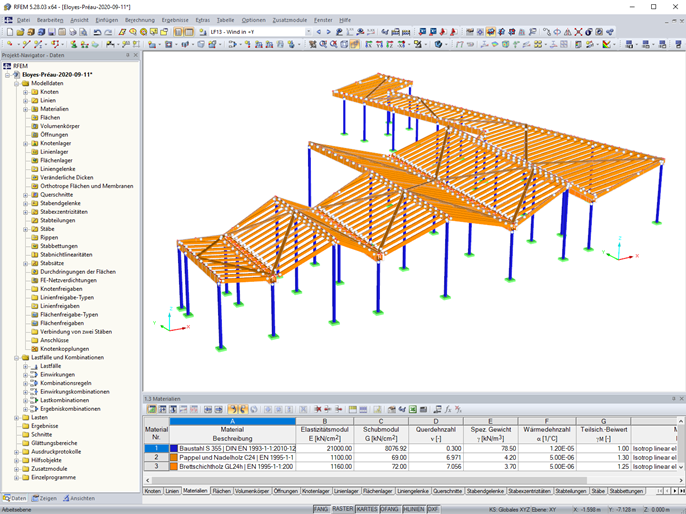686x514 pixels.
Task: Toggle KARTES in status bar
Action: click(x=367, y=510)
